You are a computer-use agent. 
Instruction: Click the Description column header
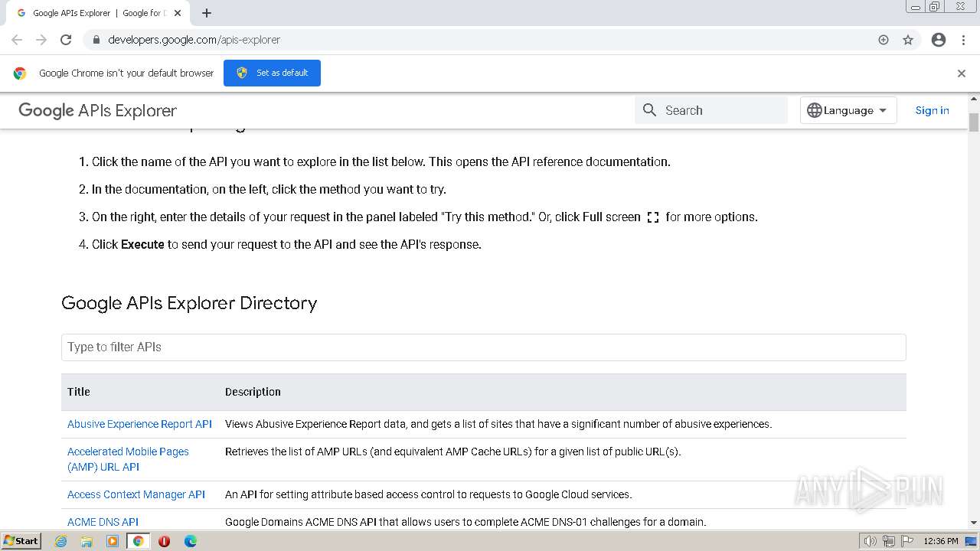pos(253,392)
